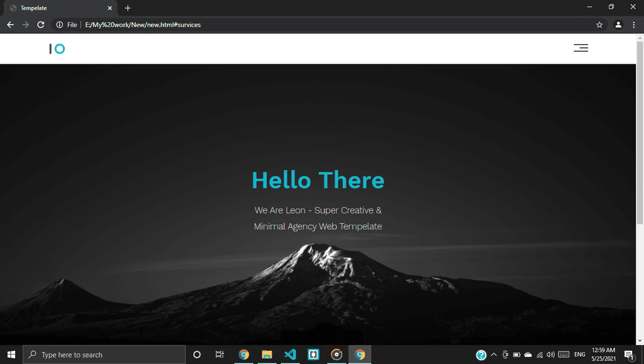Check battery status icon
Image resolution: width=644 pixels, height=364 pixels.
coord(517,355)
